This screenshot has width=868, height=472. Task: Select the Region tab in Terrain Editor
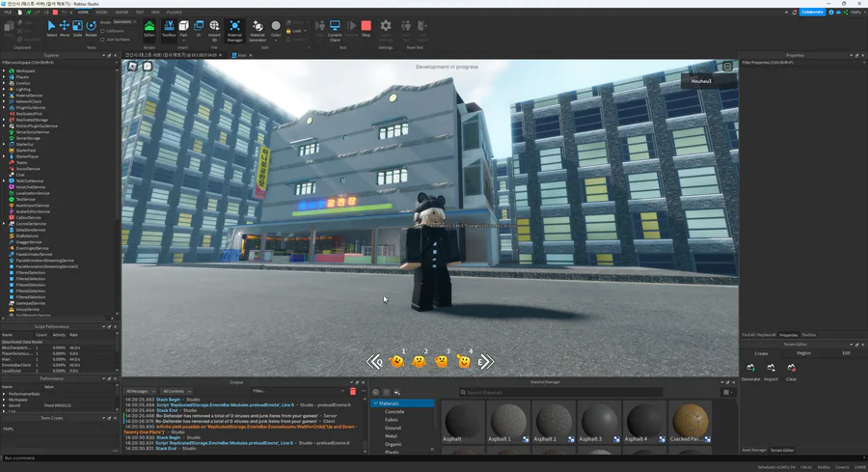pos(803,353)
